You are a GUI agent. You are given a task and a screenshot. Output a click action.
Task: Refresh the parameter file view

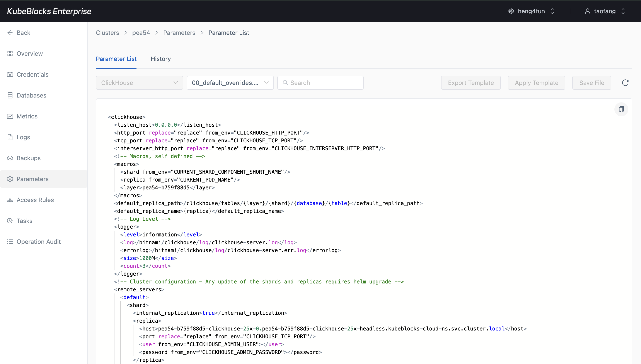(x=625, y=83)
